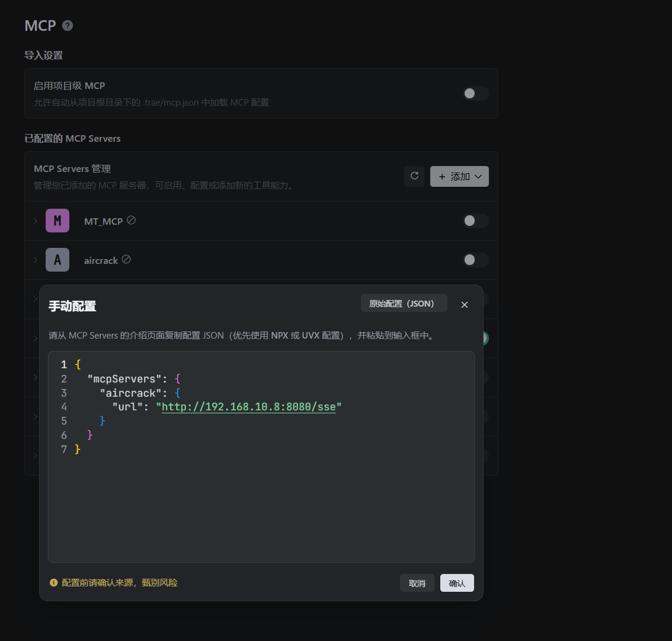Click the 原始配置 (JSON) button
Image resolution: width=672 pixels, height=641 pixels.
[404, 303]
